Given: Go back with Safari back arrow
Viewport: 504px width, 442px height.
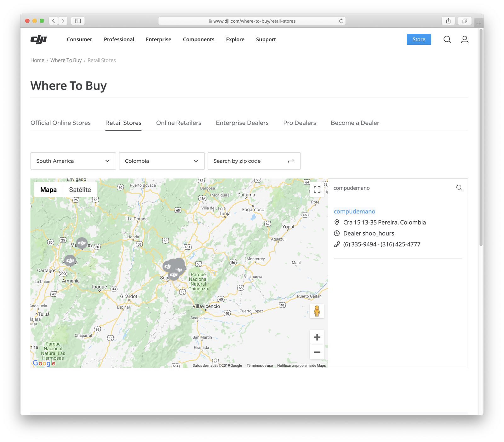Looking at the screenshot, I should tap(54, 21).
